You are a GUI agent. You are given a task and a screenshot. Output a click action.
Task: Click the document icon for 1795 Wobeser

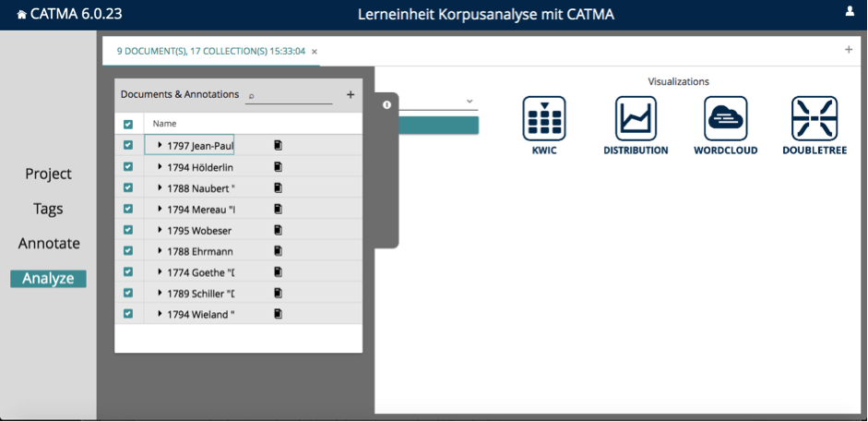[278, 230]
